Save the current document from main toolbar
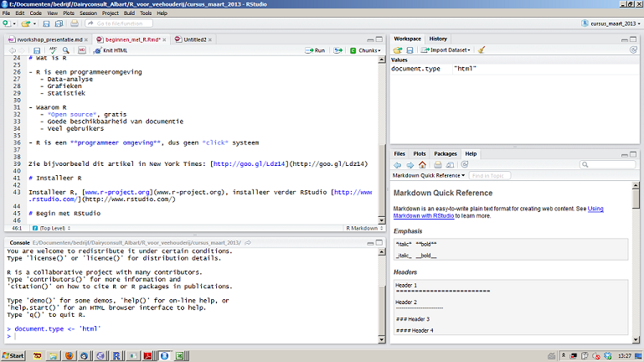The height and width of the screenshot is (362, 644). (x=46, y=23)
